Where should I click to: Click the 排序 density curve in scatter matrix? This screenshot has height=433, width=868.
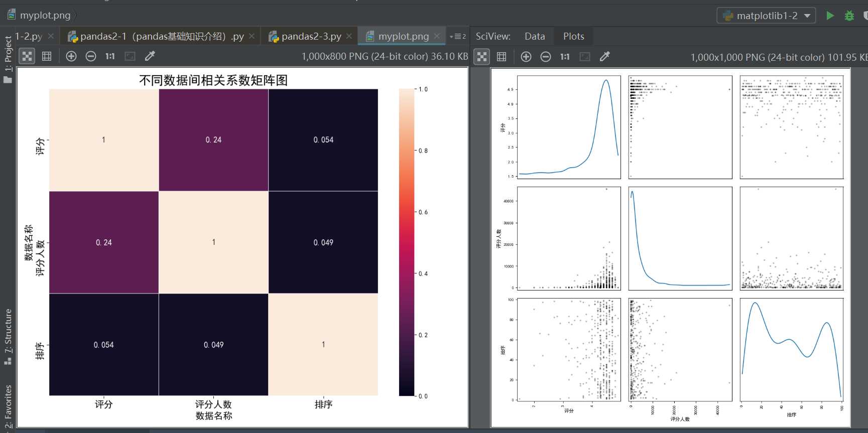[792, 349]
